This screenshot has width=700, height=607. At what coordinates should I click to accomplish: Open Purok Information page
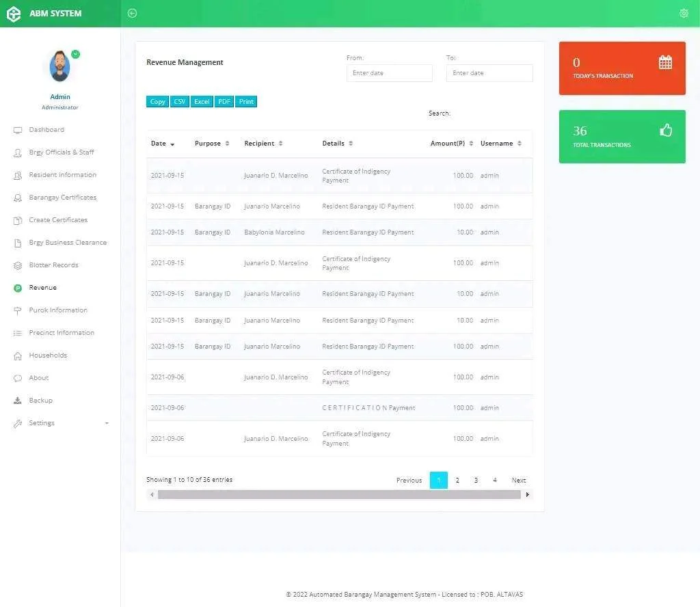(x=58, y=310)
